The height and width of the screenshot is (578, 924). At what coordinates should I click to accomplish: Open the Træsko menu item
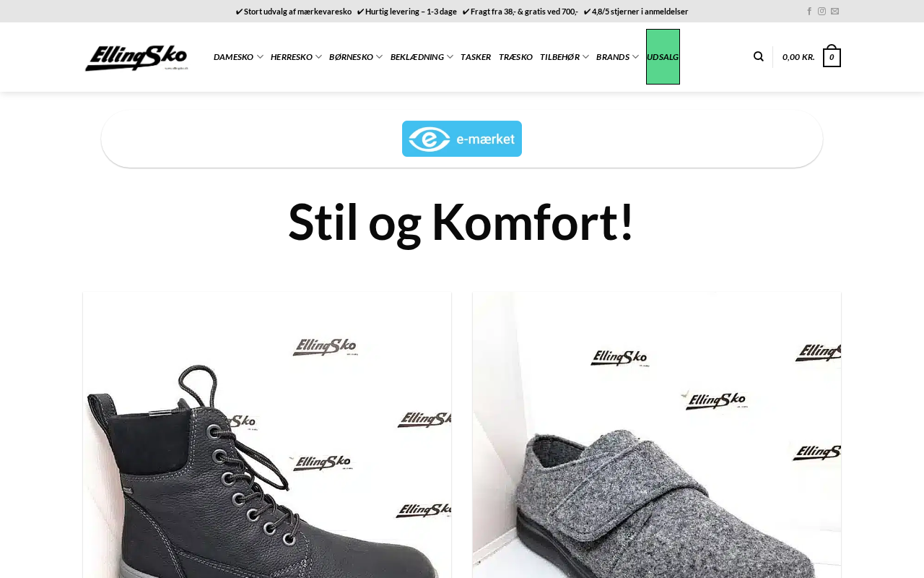pos(515,57)
